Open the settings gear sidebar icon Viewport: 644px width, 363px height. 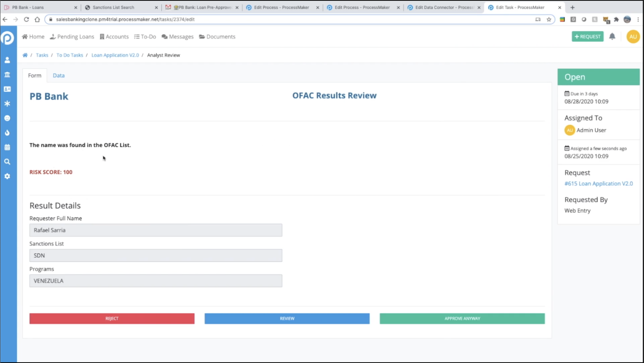click(x=7, y=176)
